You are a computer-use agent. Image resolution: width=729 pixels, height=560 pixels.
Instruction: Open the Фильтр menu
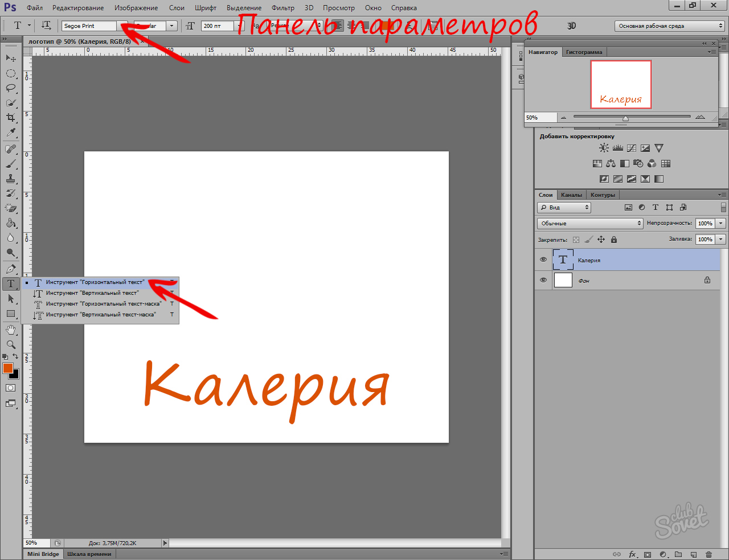(x=282, y=8)
